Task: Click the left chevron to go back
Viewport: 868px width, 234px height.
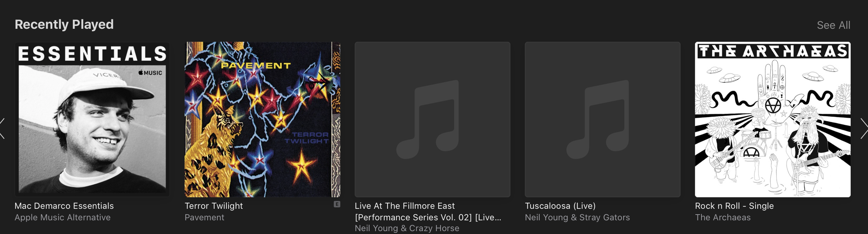Action: tap(3, 129)
